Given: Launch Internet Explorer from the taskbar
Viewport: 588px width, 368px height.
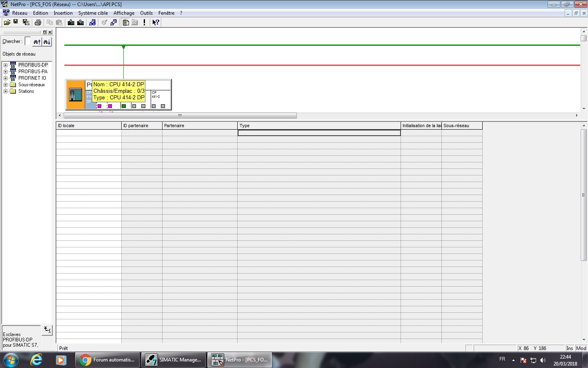Looking at the screenshot, I should click(x=36, y=360).
